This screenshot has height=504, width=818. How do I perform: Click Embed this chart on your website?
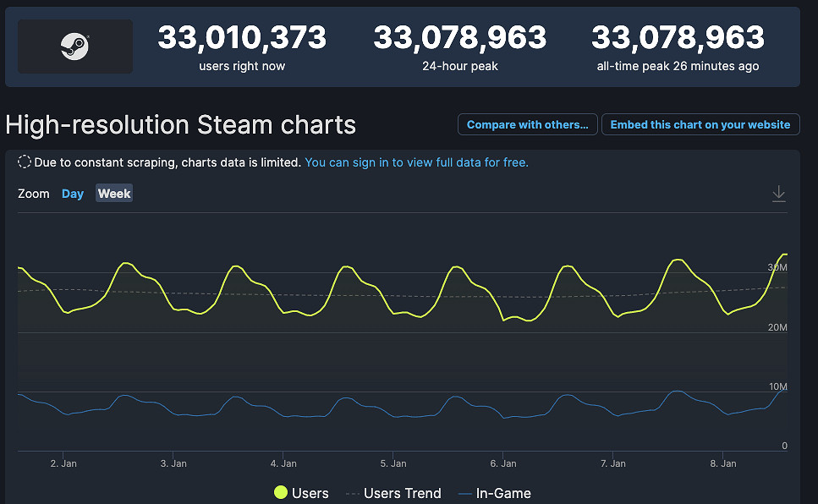(700, 124)
